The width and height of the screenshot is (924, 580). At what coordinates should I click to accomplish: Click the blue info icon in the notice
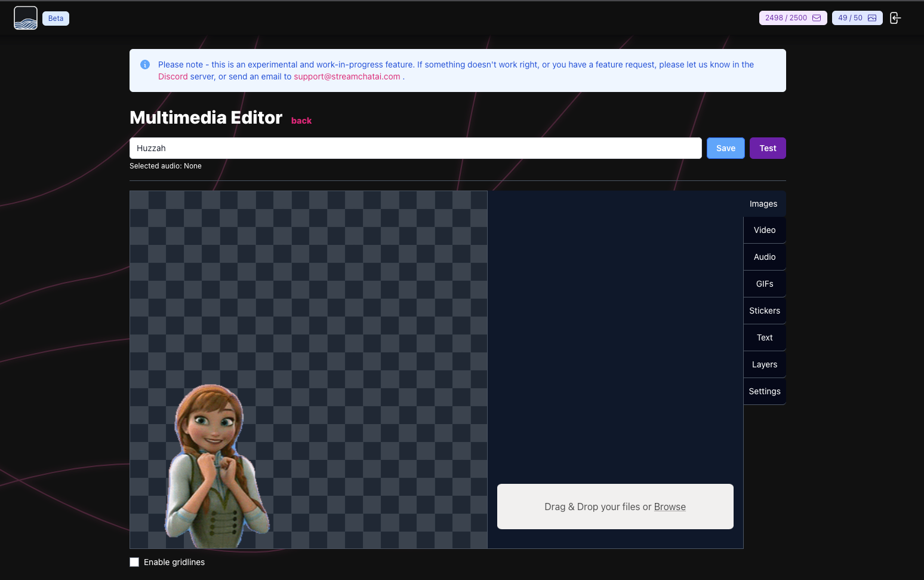coord(145,65)
